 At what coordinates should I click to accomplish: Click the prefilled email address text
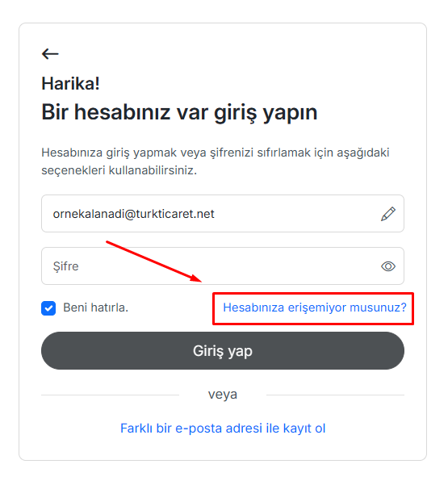133,214
